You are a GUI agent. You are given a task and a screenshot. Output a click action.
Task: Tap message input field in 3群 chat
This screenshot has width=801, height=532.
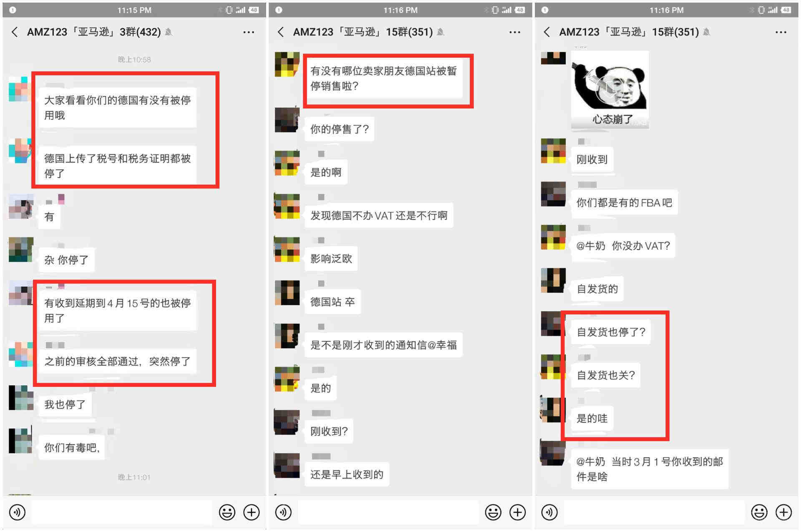pyautogui.click(x=122, y=512)
